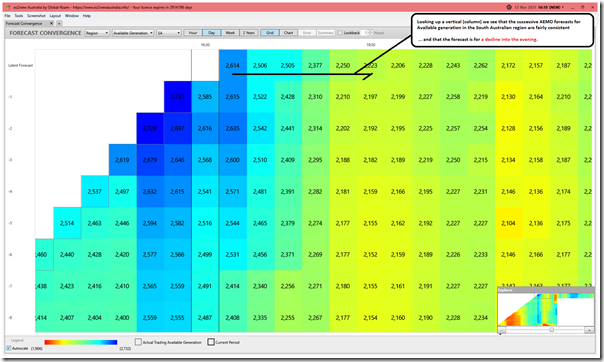This screenshot has height=362, width=604.
Task: Toggle the Current Period legend box
Action: pyautogui.click(x=211, y=342)
